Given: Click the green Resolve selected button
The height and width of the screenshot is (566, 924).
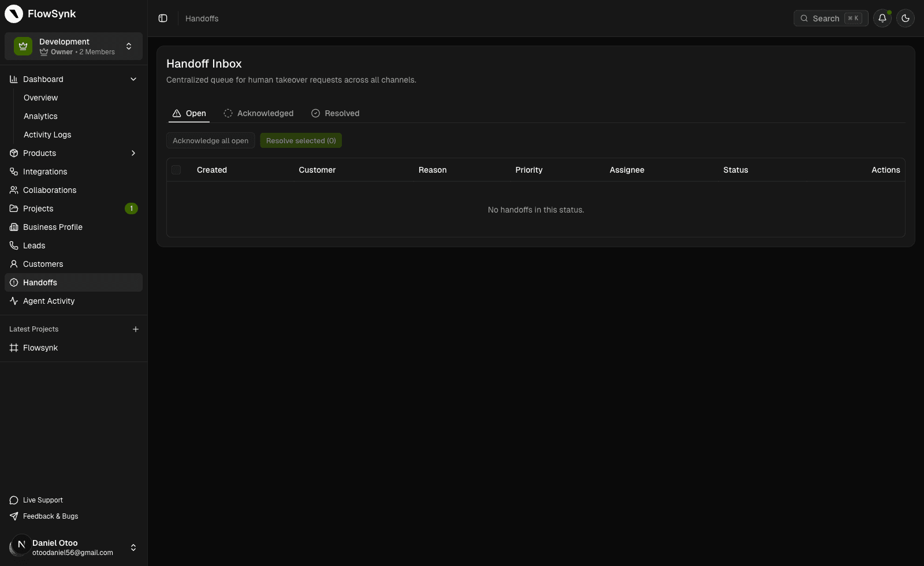Looking at the screenshot, I should click(301, 140).
